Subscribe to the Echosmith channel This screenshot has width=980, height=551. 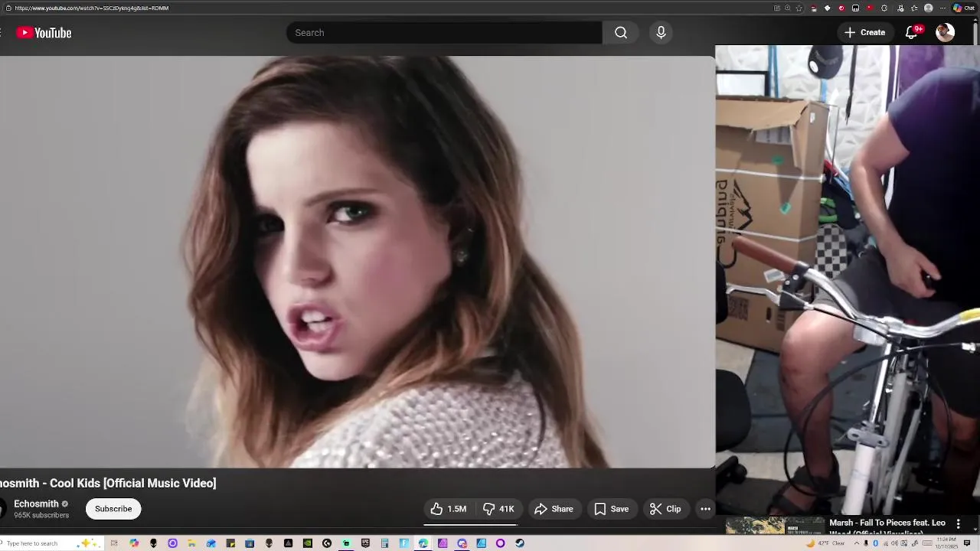pyautogui.click(x=113, y=509)
